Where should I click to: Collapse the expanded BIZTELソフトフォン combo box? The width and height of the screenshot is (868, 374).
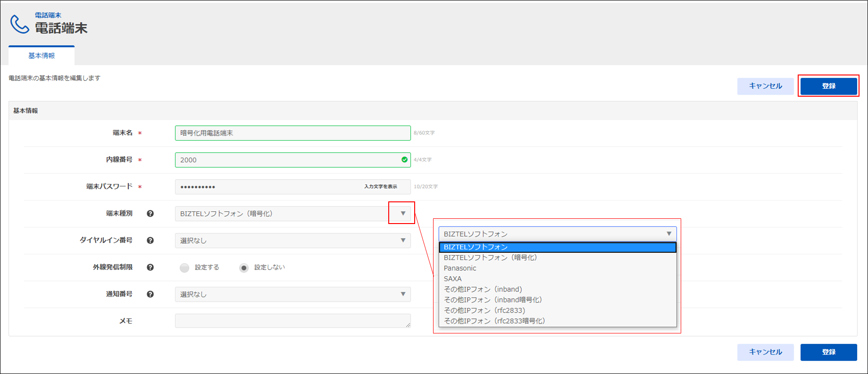point(558,234)
